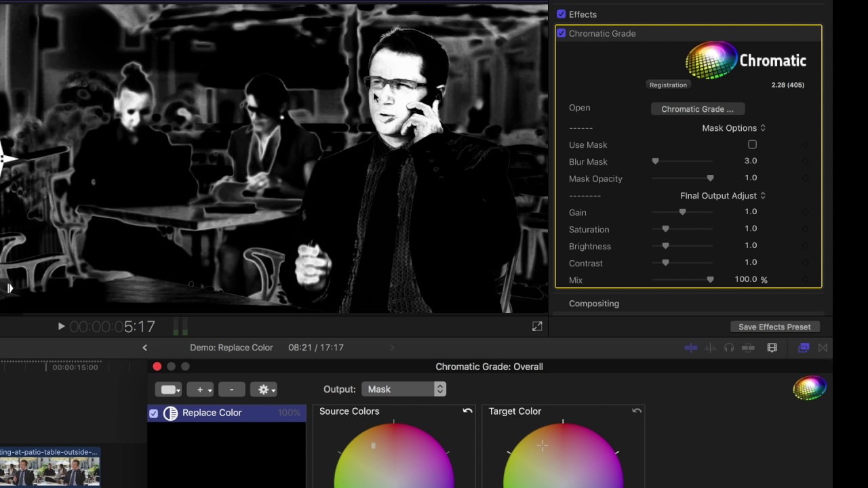
Task: Reset the Source Colors wheel
Action: (x=467, y=411)
